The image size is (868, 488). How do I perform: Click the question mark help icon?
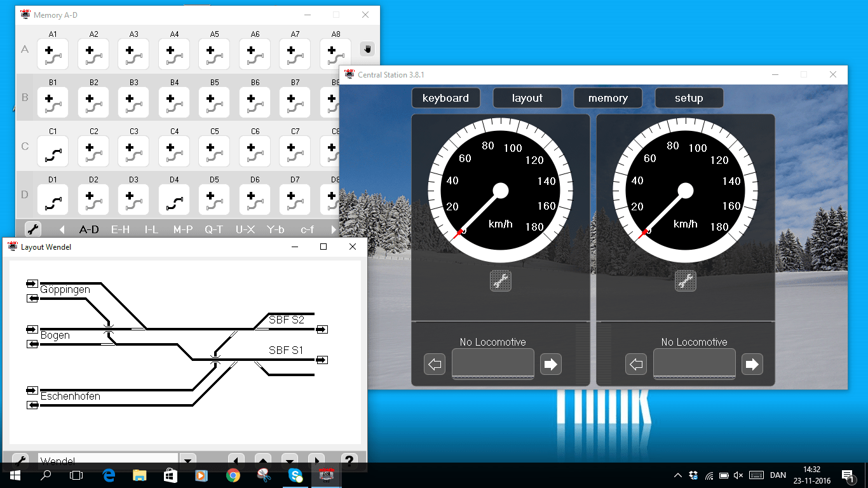coord(348,461)
